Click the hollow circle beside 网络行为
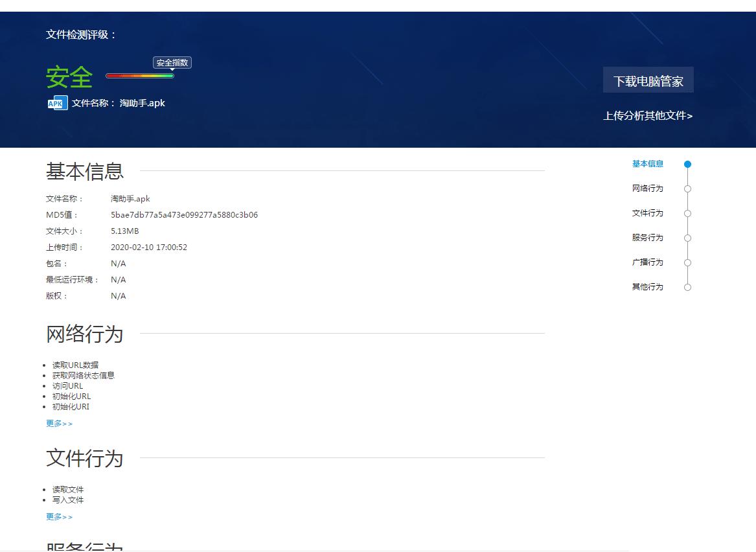 point(687,189)
